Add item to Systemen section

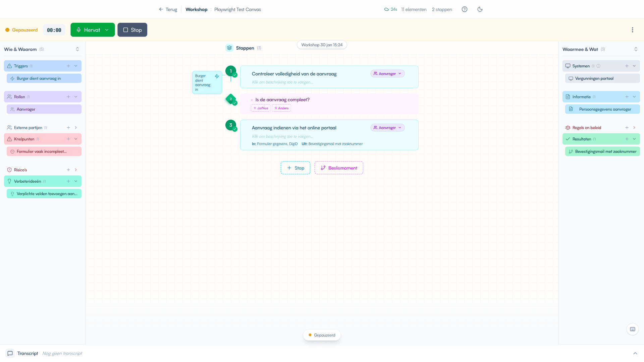pos(627,66)
